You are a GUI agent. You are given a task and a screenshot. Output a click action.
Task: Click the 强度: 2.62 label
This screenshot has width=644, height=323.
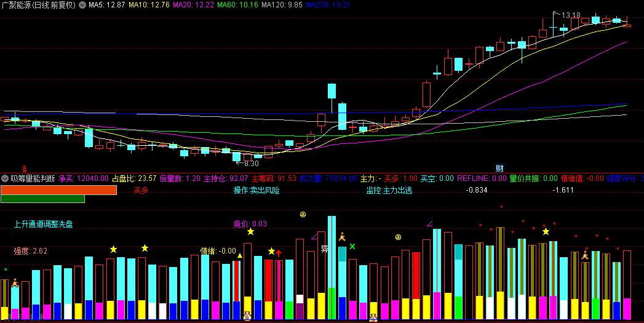30,250
